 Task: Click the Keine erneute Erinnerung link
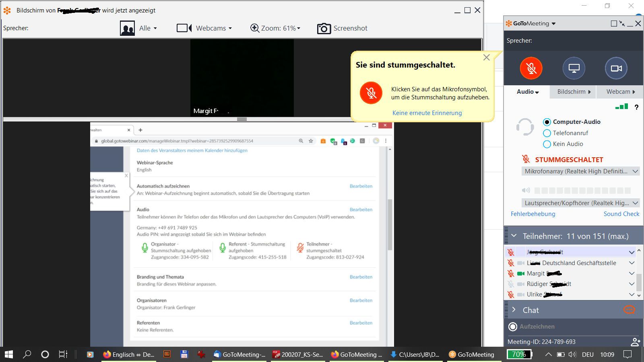(x=427, y=113)
